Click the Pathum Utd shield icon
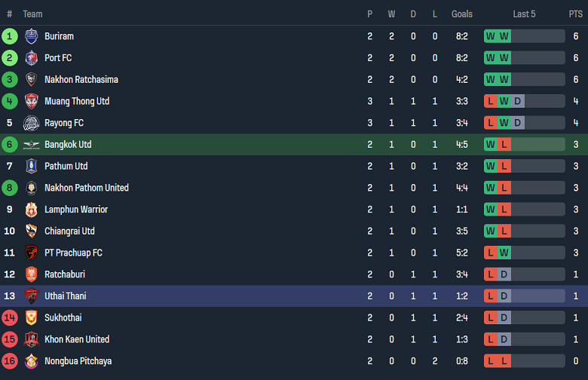The image size is (588, 380). tap(31, 166)
